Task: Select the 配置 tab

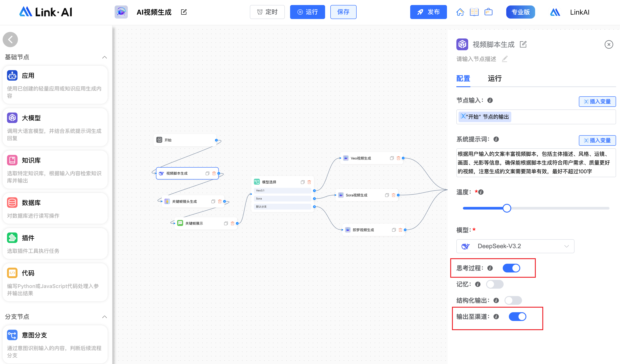Action: point(463,78)
